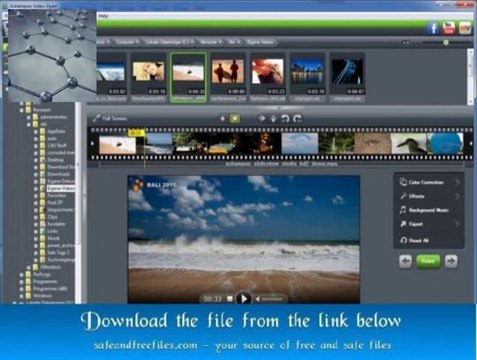Expand the administrator folder node
Screen dimensions: 477x360
(x=28, y=117)
